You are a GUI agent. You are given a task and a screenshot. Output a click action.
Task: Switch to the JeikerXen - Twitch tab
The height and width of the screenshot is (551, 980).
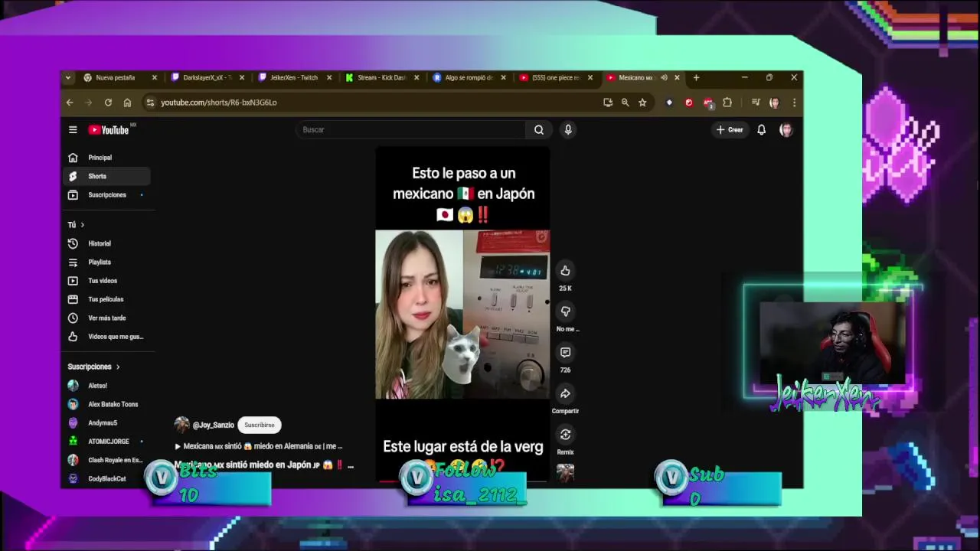click(x=293, y=77)
